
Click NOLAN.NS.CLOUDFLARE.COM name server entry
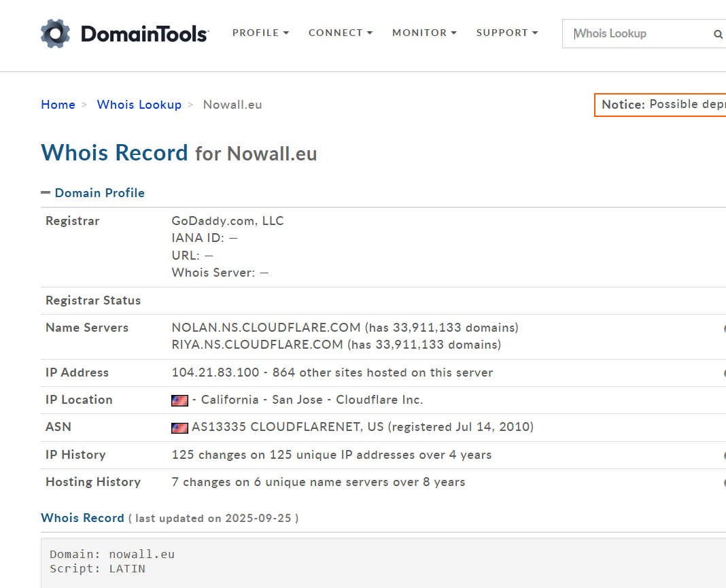(x=266, y=328)
